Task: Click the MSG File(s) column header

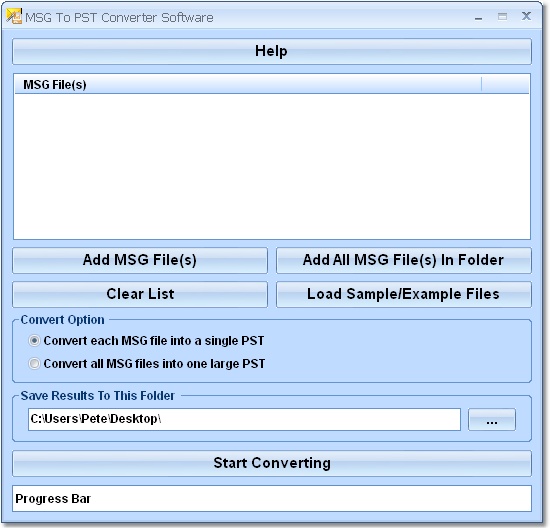Action: click(x=248, y=85)
